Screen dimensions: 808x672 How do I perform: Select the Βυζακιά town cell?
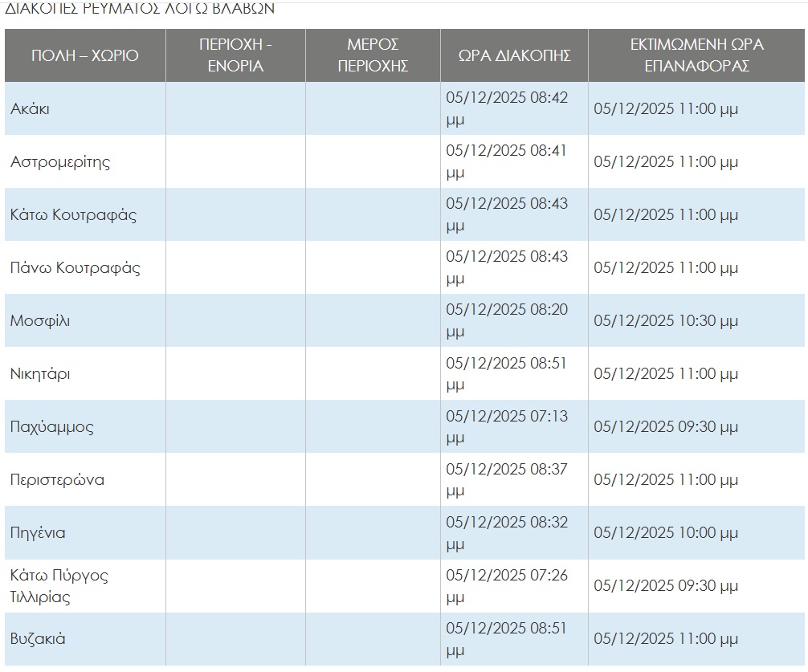tap(38, 639)
